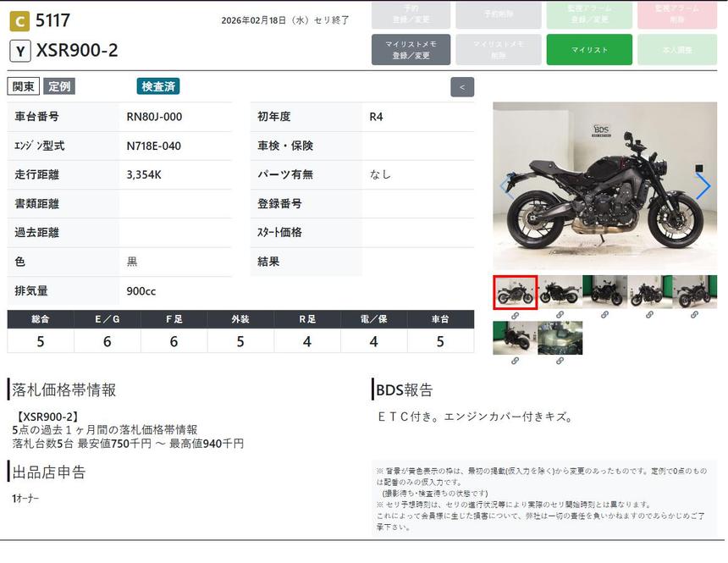
Task: Click link icon under third thumbnail
Action: point(604,315)
